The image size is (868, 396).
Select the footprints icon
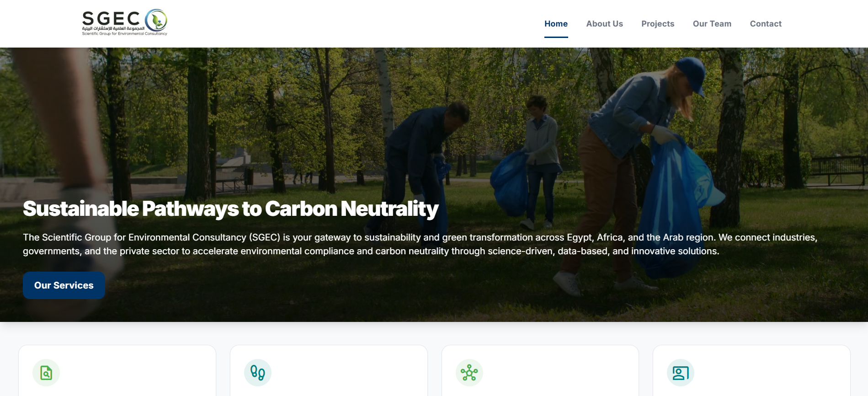pos(258,373)
